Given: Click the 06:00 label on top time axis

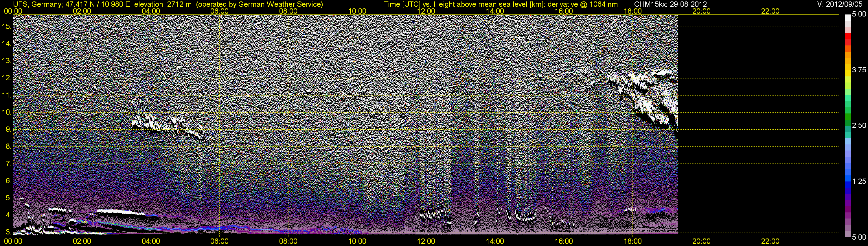Looking at the screenshot, I should click(219, 11).
